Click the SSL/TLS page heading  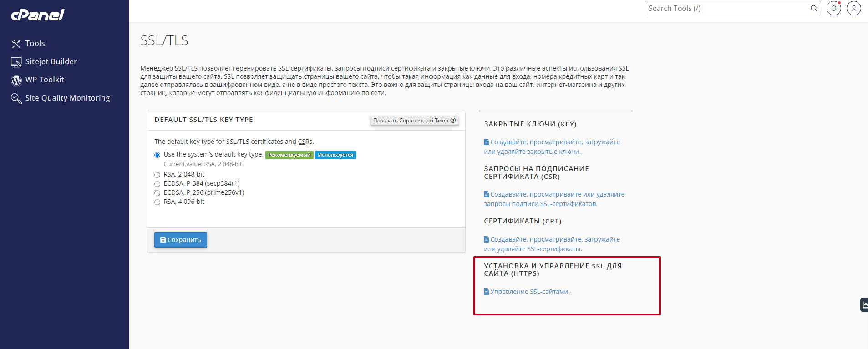(164, 40)
